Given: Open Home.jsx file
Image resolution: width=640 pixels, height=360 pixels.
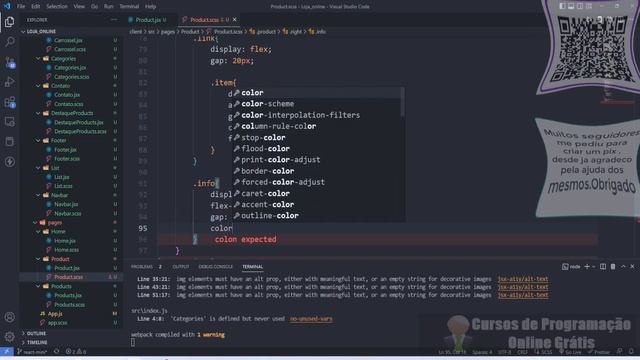Looking at the screenshot, I should 64,241.
